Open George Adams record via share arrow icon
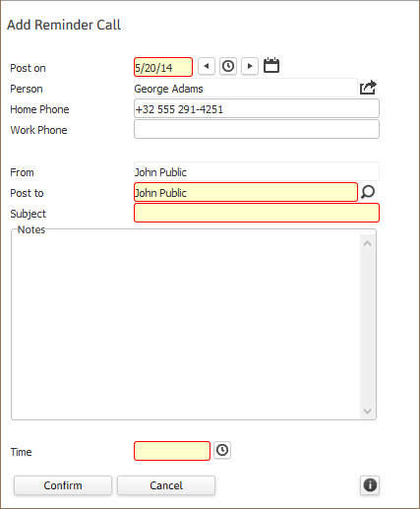 click(368, 88)
